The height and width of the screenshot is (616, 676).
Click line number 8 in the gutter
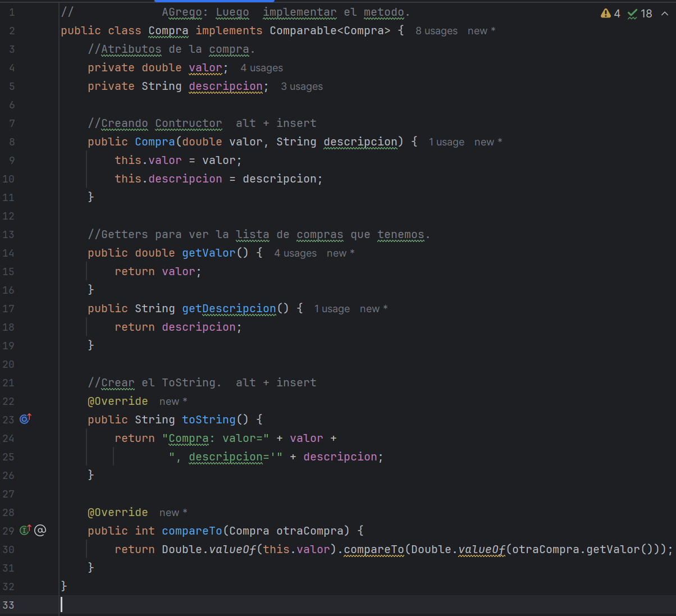coord(12,142)
